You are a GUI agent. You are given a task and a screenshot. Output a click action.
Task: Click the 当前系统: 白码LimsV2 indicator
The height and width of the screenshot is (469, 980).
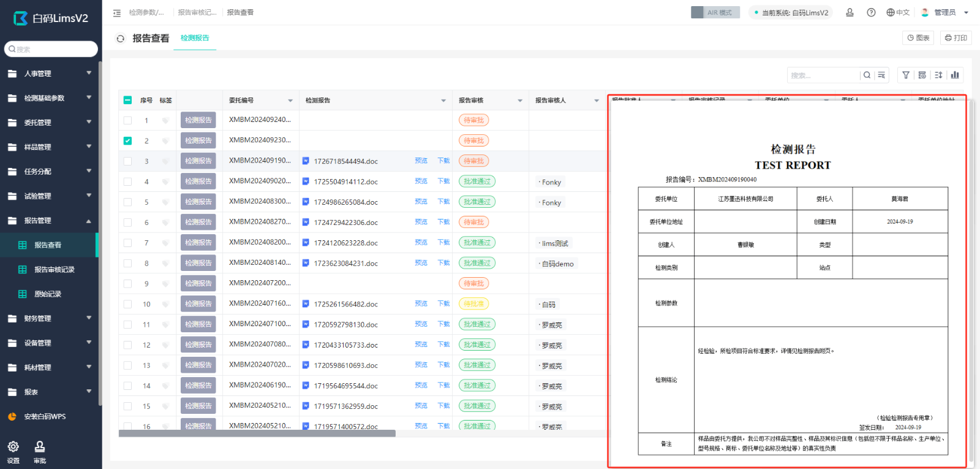pos(791,12)
